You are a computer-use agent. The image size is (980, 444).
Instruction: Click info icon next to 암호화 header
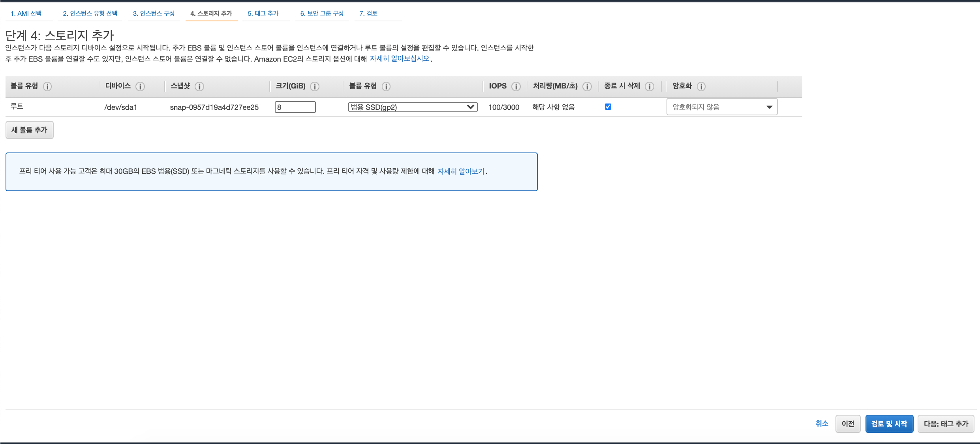pos(701,87)
